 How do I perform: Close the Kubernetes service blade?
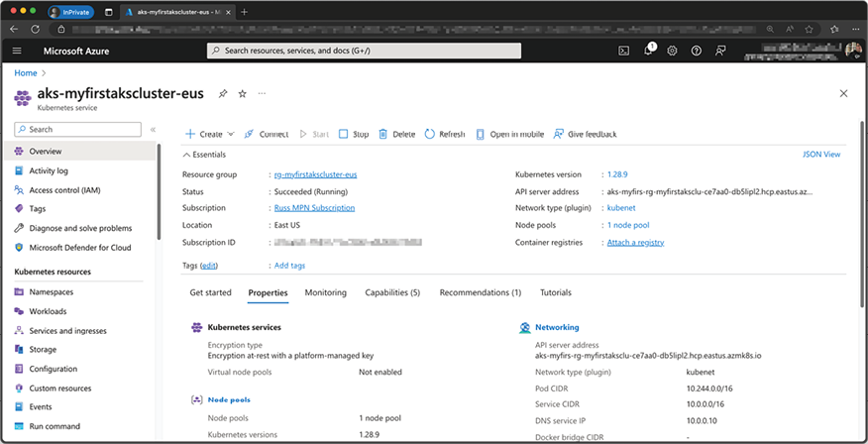843,93
